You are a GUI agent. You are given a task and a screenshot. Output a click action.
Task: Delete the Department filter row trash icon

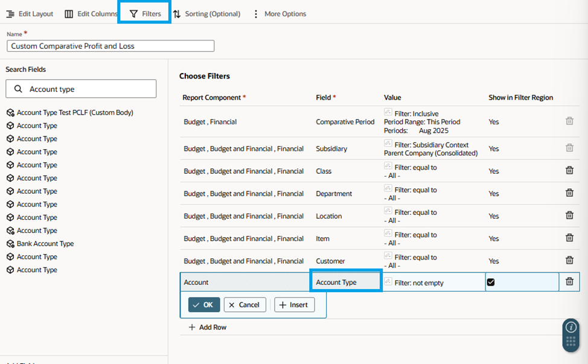click(569, 193)
